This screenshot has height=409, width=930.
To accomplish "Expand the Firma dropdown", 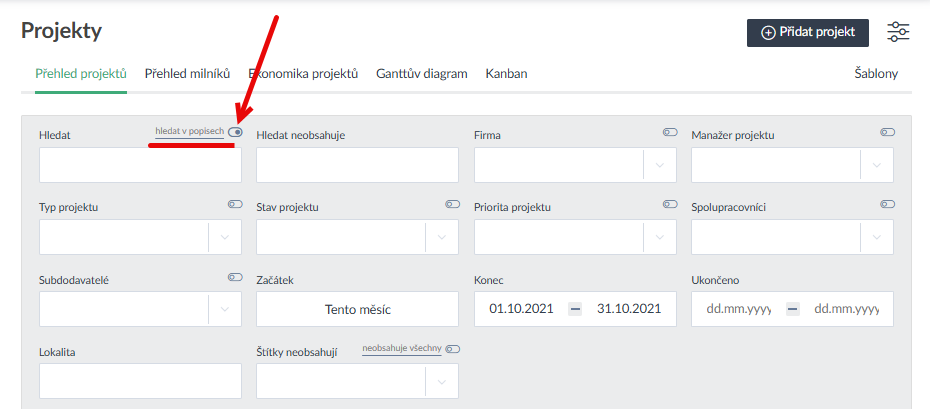I will pyautogui.click(x=659, y=165).
